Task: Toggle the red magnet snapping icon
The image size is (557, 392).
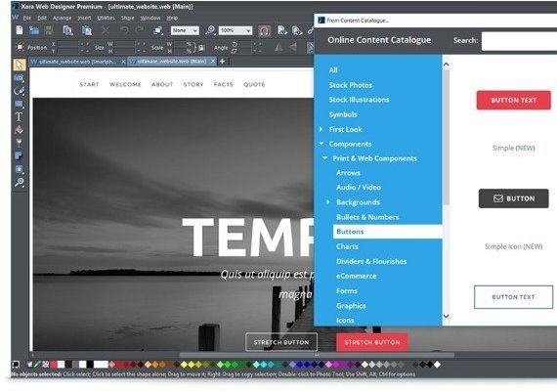Action: [264, 31]
